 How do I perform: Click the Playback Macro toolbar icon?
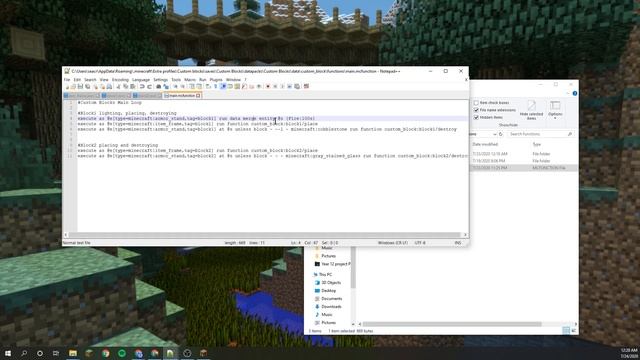282,87
